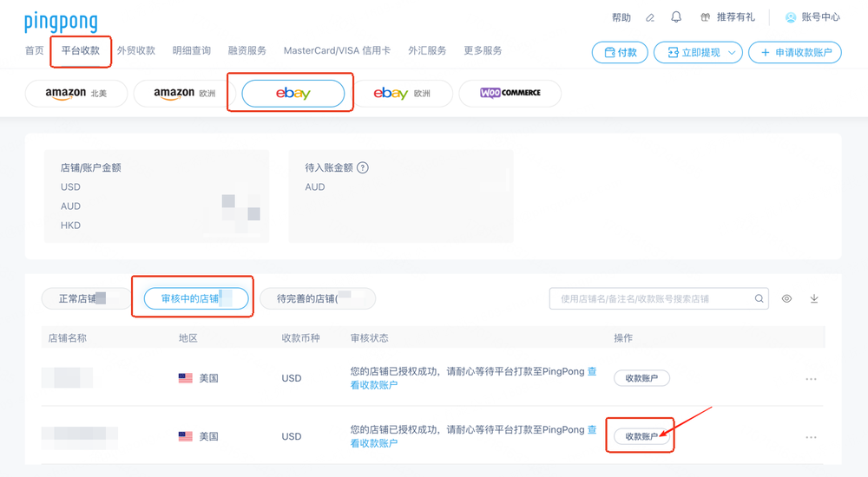Click the notification bell icon
868x477 pixels.
pyautogui.click(x=676, y=17)
